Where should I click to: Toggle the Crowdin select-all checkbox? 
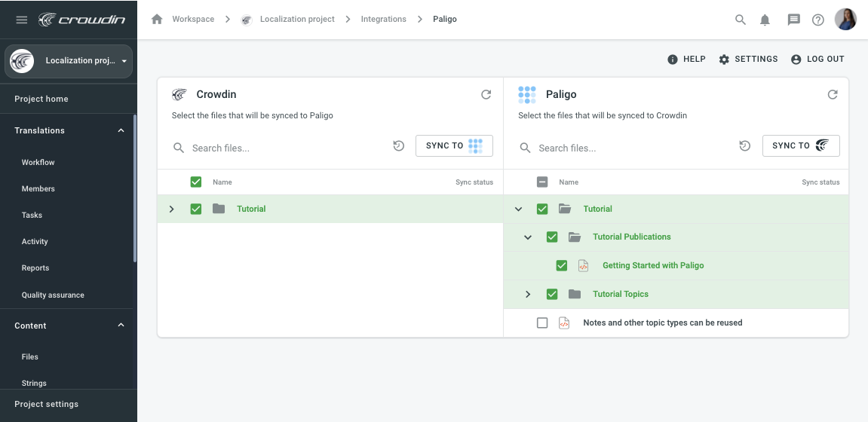click(196, 182)
